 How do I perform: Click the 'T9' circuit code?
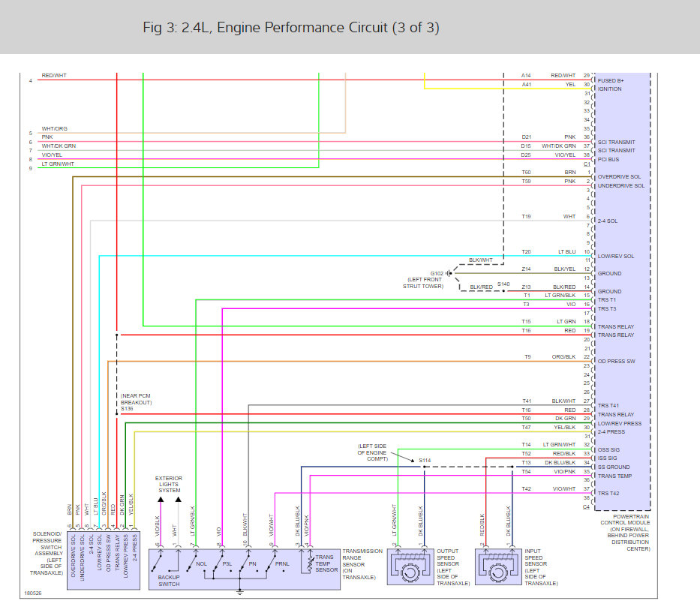click(x=527, y=357)
